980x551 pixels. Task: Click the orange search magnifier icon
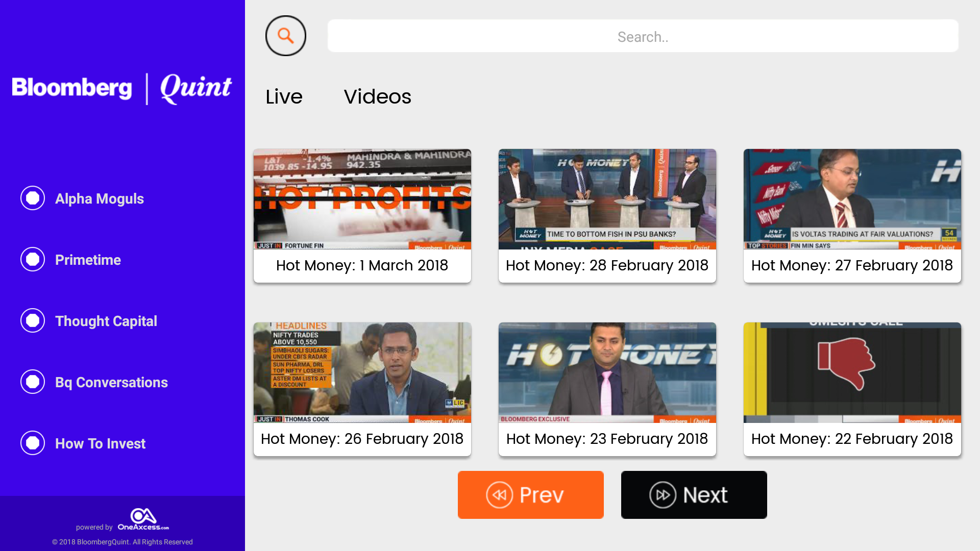(285, 36)
